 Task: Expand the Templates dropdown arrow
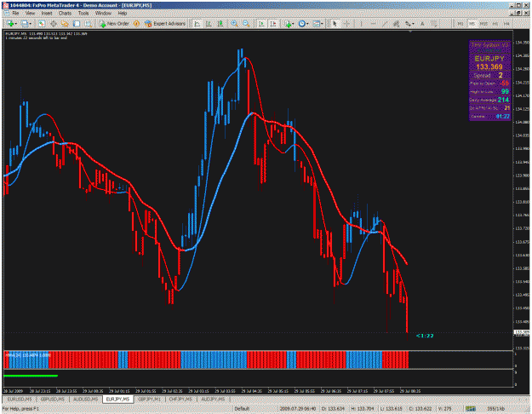[x=322, y=24]
